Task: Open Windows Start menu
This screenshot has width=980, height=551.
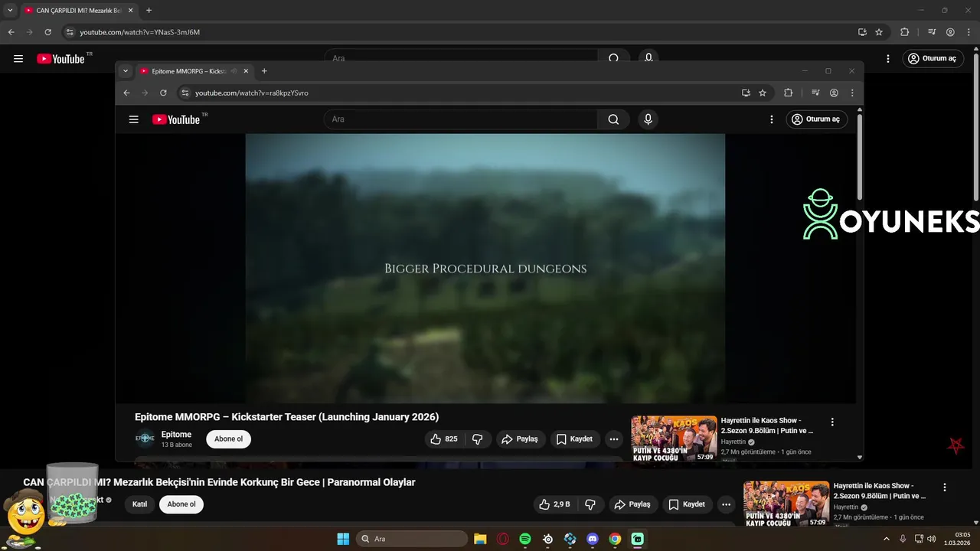Action: (x=343, y=539)
